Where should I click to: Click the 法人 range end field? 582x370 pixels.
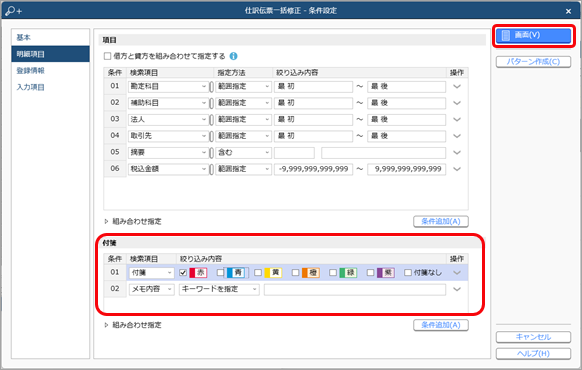(x=406, y=119)
